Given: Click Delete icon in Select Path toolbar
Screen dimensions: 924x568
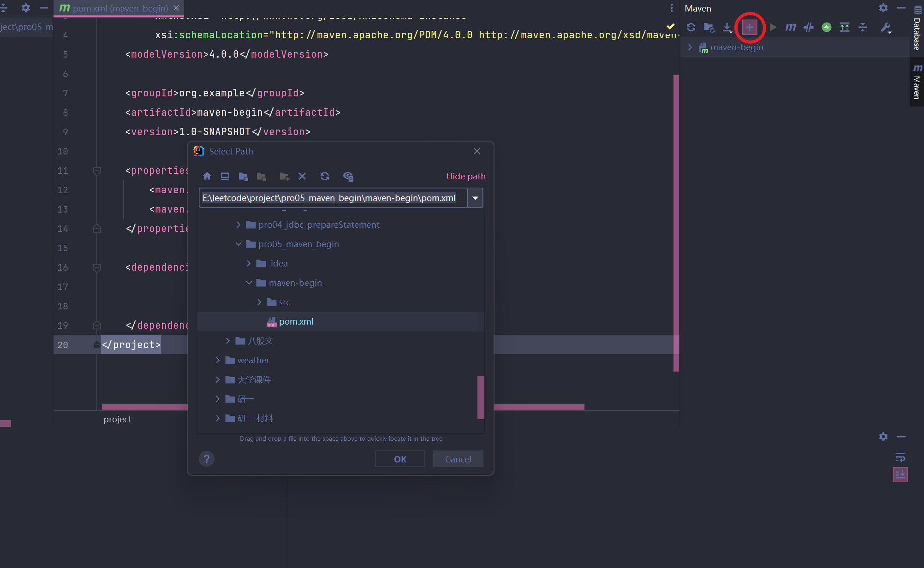Looking at the screenshot, I should pyautogui.click(x=302, y=176).
